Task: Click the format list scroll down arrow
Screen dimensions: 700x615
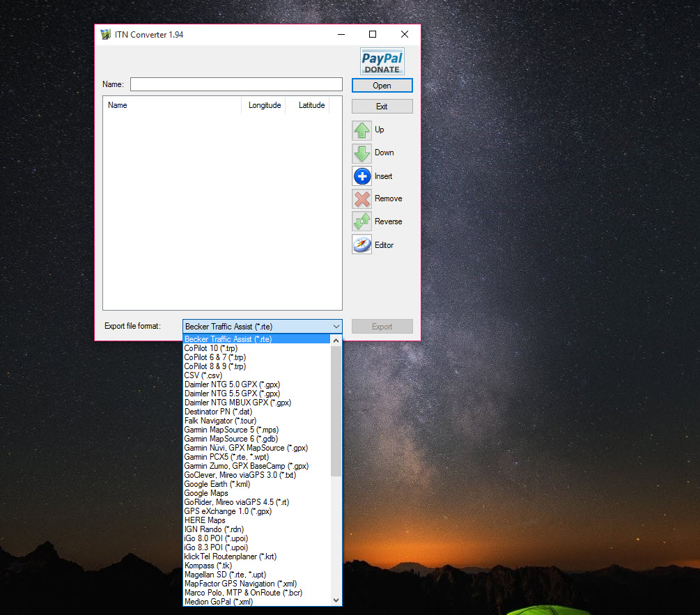Action: pyautogui.click(x=336, y=600)
